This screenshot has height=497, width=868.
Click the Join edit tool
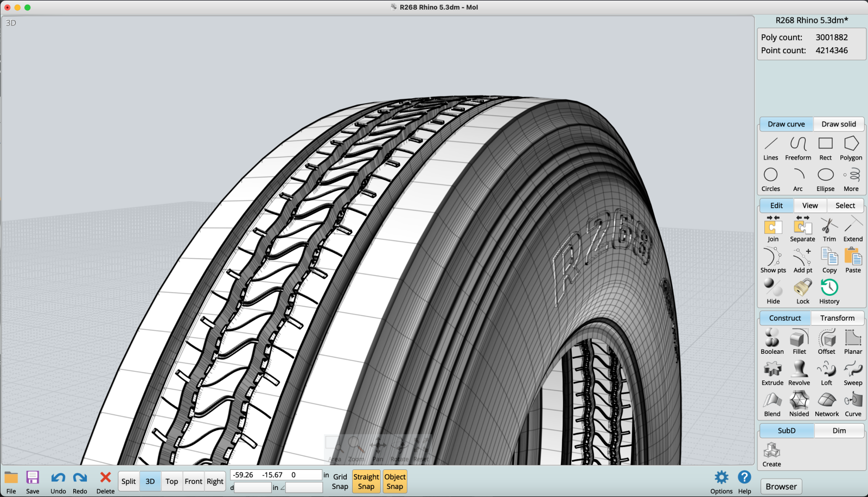(x=773, y=229)
